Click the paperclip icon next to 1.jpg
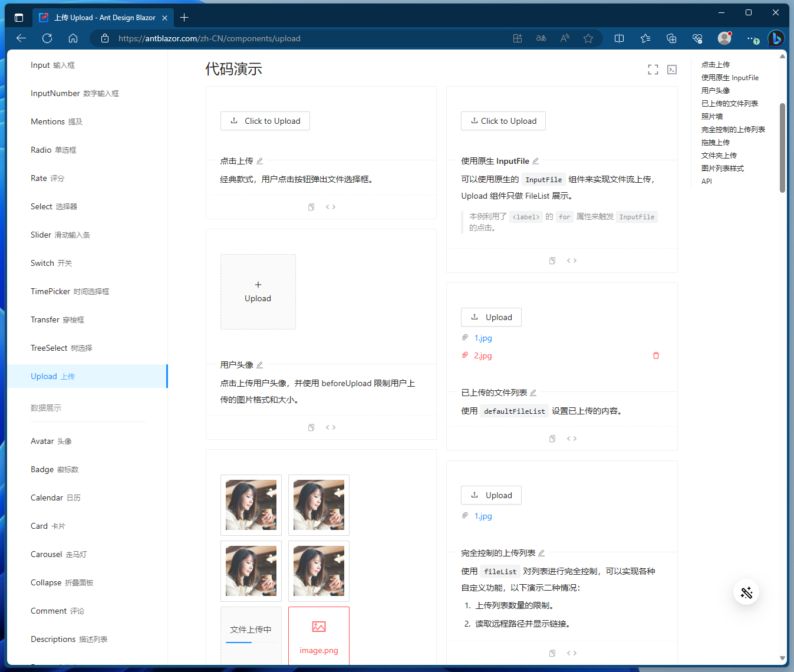The height and width of the screenshot is (672, 794). coord(465,338)
